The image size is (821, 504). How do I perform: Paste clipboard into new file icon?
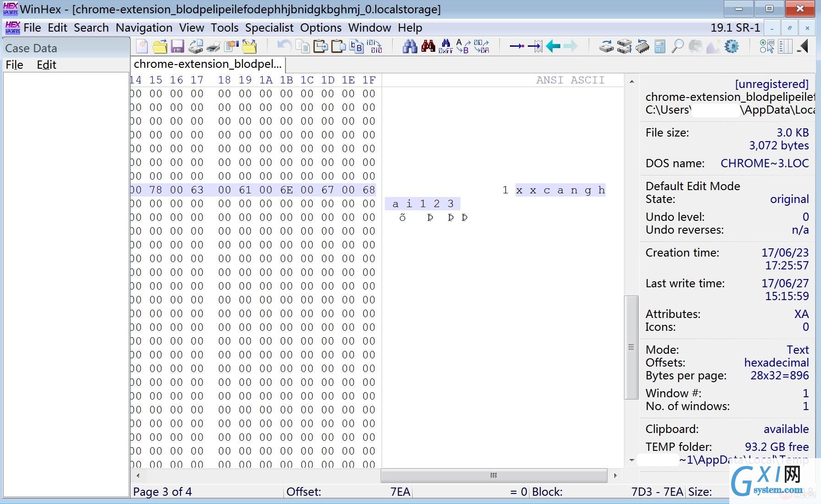(338, 46)
